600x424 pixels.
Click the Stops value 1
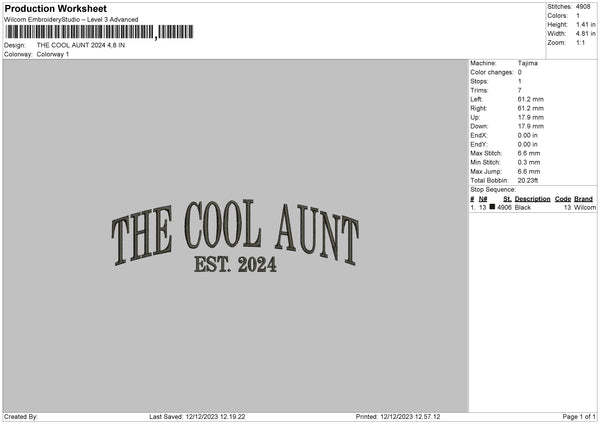click(x=520, y=81)
